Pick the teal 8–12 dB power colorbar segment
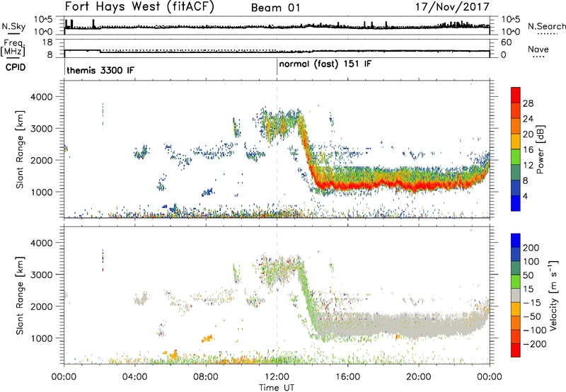 [x=516, y=173]
